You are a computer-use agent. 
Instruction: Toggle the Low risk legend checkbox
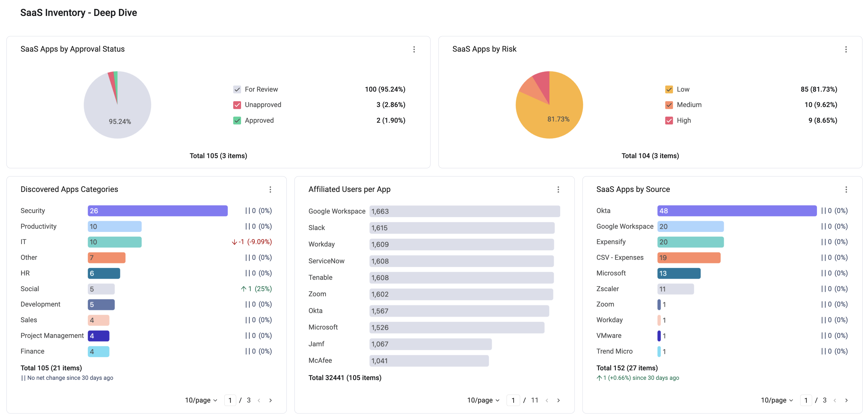point(669,89)
